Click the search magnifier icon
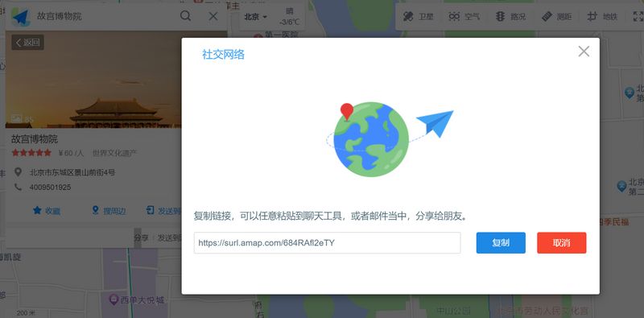Screen dimensions: 644x318 click(186, 16)
